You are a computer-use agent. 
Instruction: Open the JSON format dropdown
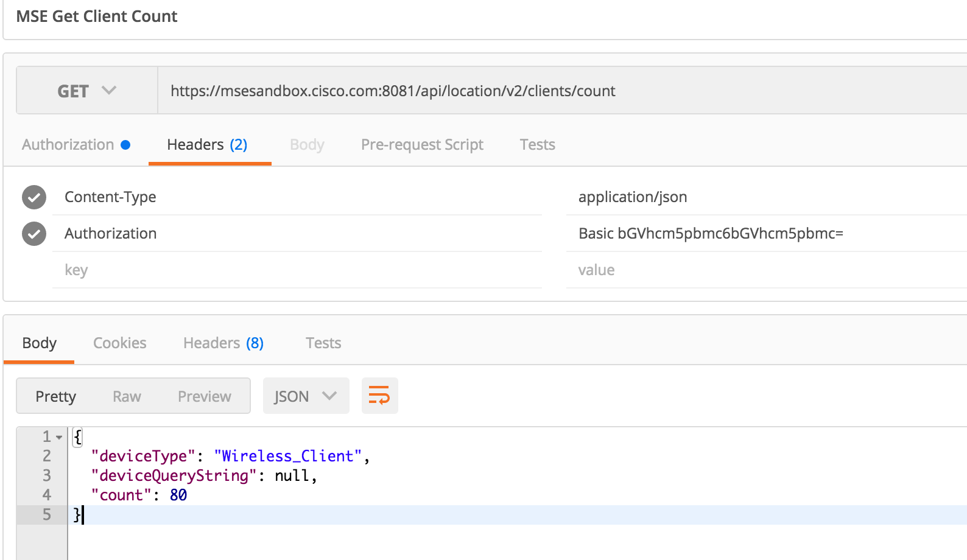point(306,396)
